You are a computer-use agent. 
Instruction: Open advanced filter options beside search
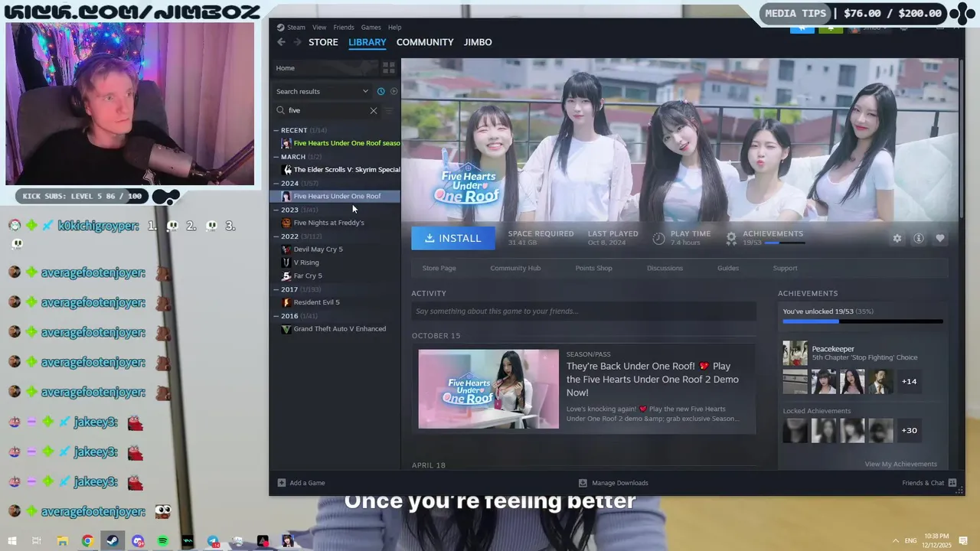(388, 110)
